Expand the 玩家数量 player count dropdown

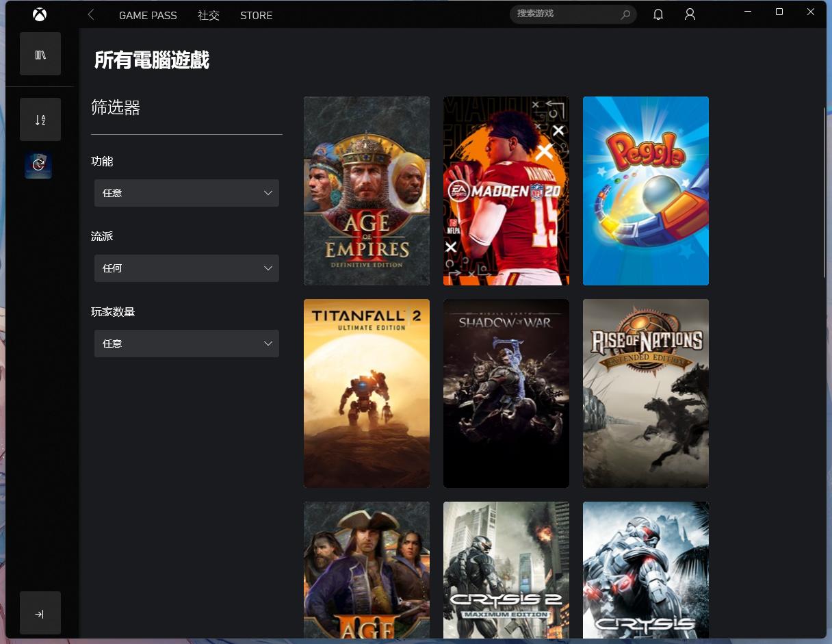pos(186,344)
